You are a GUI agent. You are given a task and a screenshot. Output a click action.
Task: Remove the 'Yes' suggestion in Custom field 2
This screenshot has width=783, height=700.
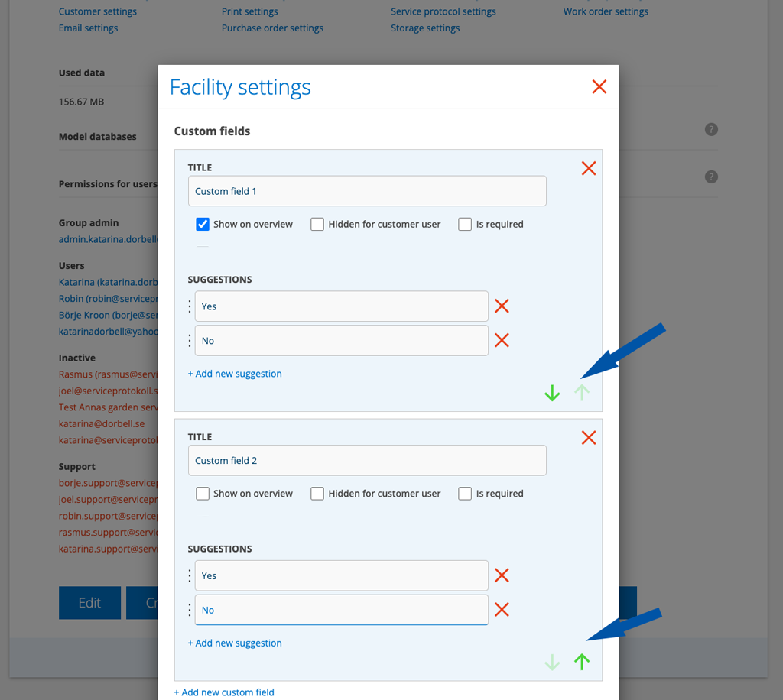(x=502, y=575)
